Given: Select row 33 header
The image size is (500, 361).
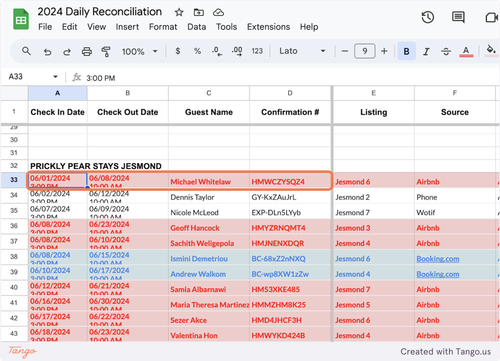Looking at the screenshot, I should tap(14, 180).
